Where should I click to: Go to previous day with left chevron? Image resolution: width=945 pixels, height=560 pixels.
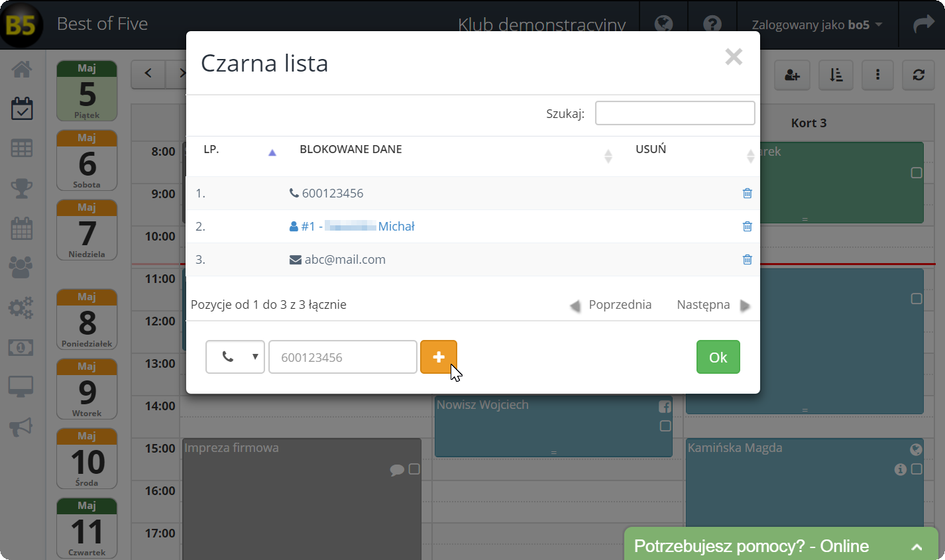(148, 74)
